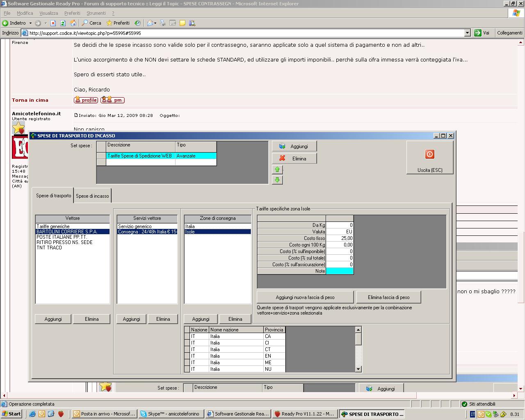Open the Windows Start menu
525x420 pixels.
pos(11,414)
